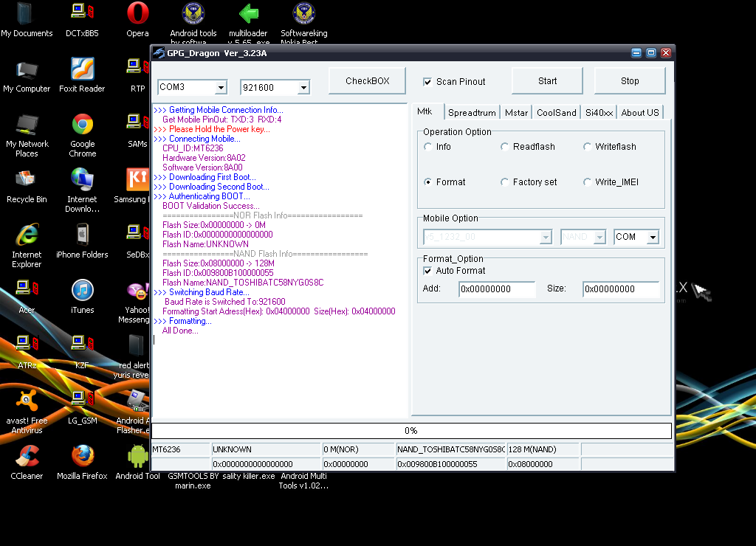This screenshot has width=756, height=546.
Task: Choose the Write_IMEI operation
Action: (588, 182)
